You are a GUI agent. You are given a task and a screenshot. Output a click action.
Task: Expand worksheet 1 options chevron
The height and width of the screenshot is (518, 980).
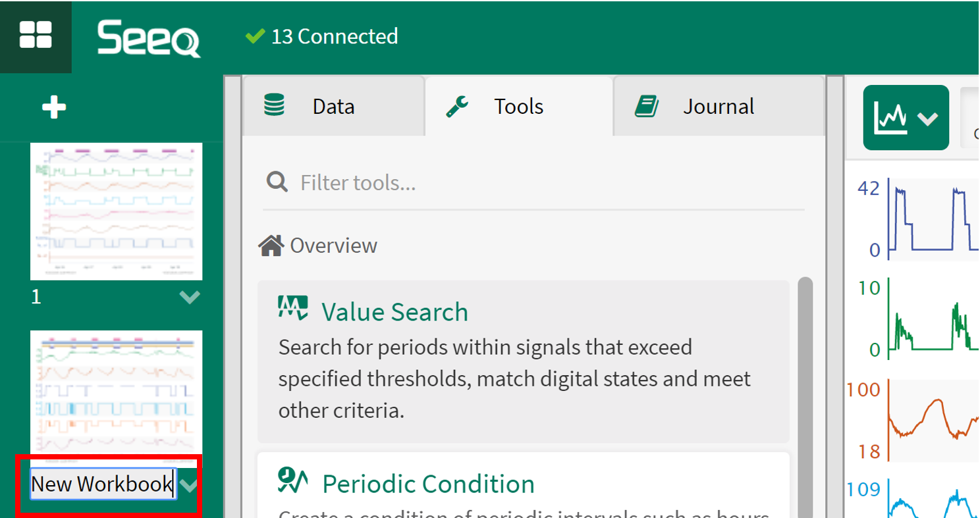click(190, 298)
